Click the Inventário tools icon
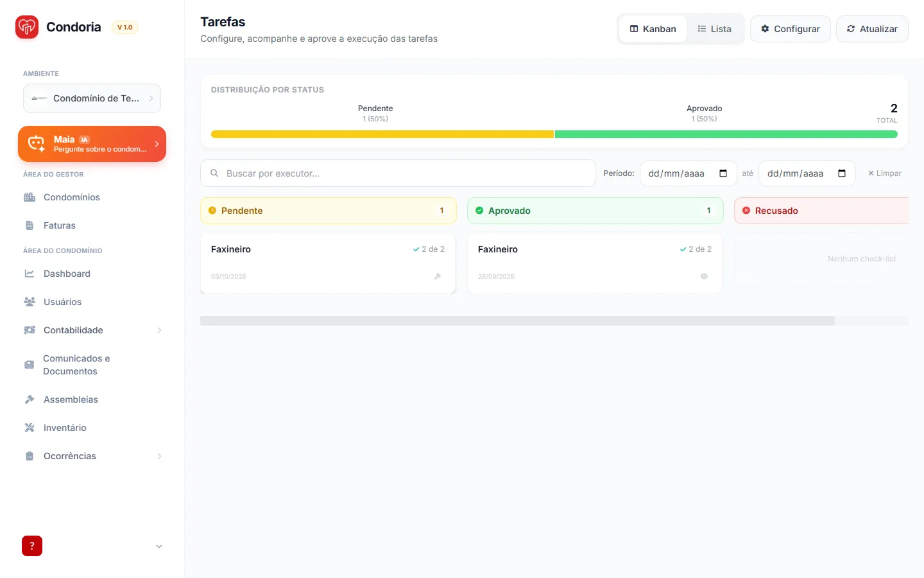This screenshot has height=578, width=924. coord(30,428)
